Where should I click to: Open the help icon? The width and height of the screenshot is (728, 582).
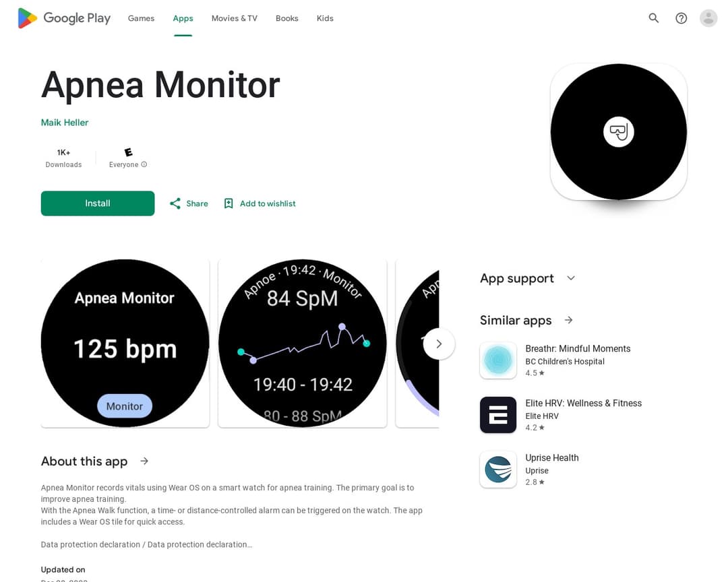681,18
